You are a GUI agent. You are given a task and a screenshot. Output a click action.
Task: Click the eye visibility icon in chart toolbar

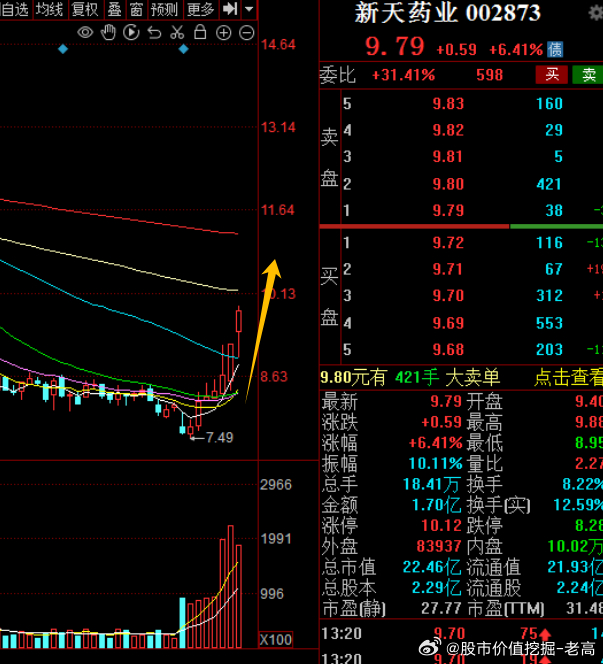[85, 33]
